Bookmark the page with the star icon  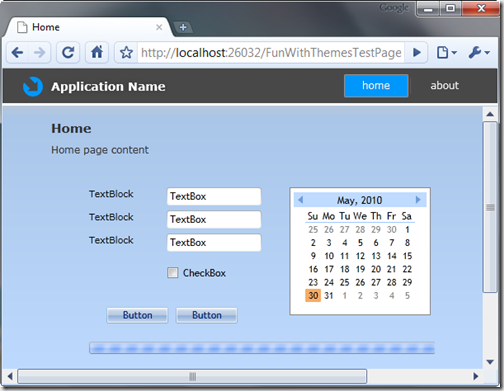click(x=126, y=53)
